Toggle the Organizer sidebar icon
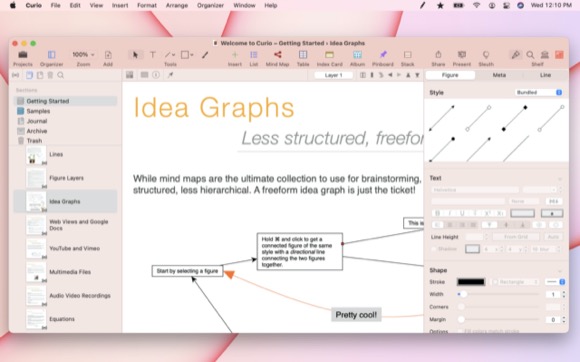This screenshot has width=580, height=362. (51, 55)
